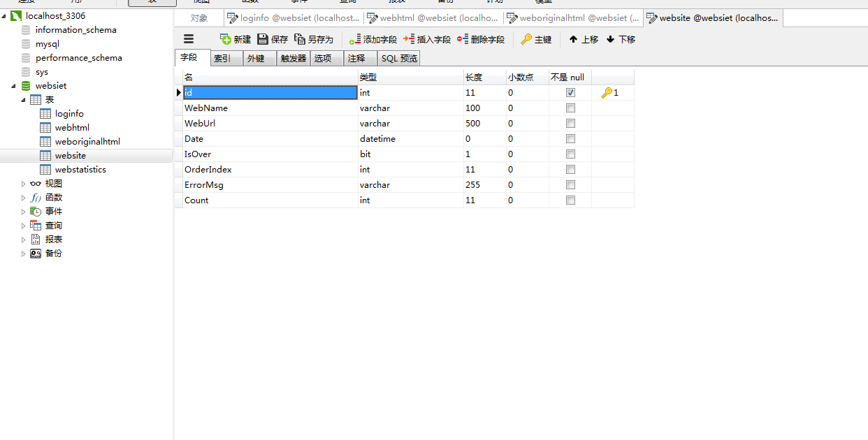The height and width of the screenshot is (440, 868).
Task: Click the datetime type cell
Action: click(x=411, y=138)
